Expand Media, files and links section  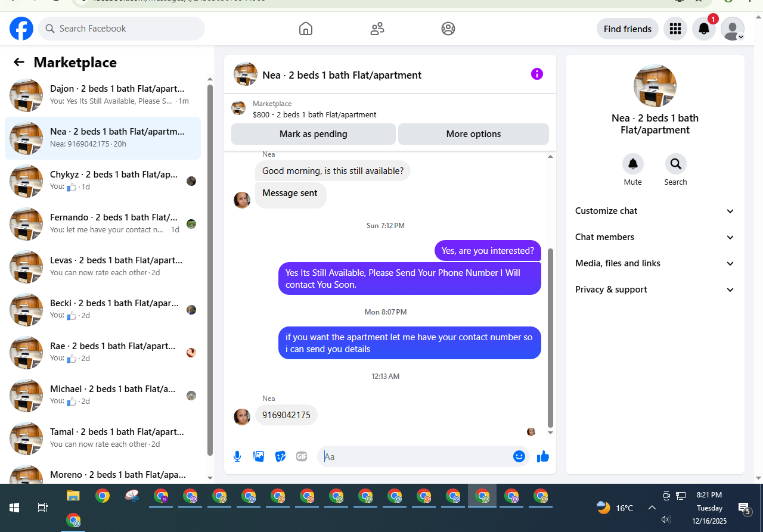click(x=655, y=263)
